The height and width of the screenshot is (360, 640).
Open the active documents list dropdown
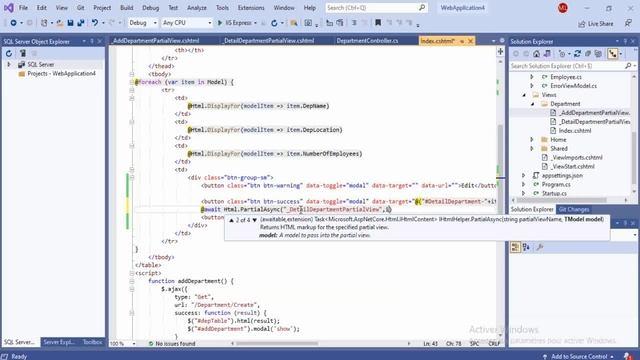click(493, 41)
